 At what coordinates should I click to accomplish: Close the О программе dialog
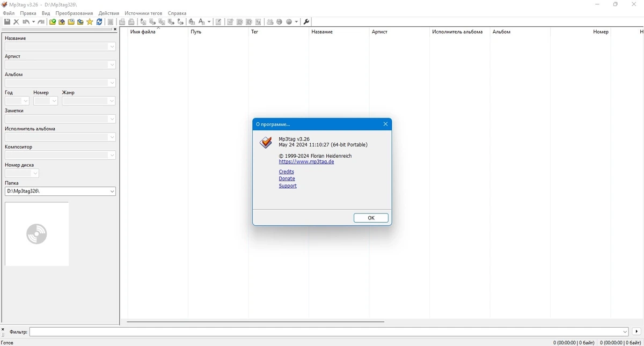(x=385, y=124)
